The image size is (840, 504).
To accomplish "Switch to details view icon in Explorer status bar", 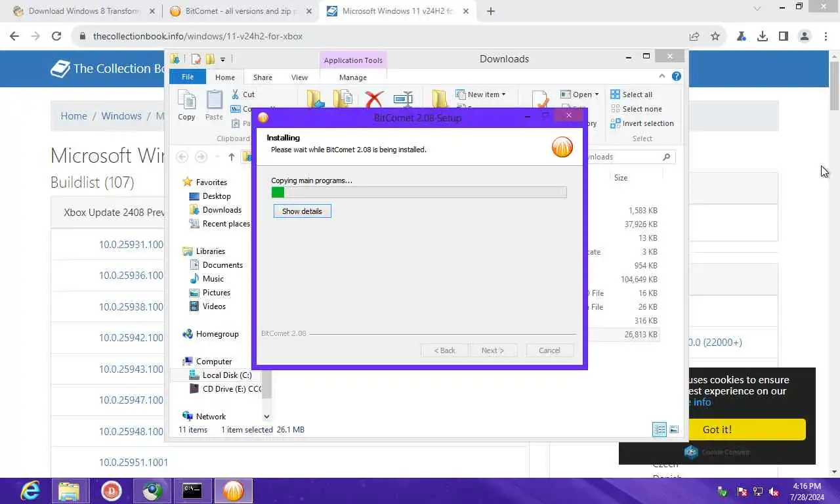I will tap(660, 430).
